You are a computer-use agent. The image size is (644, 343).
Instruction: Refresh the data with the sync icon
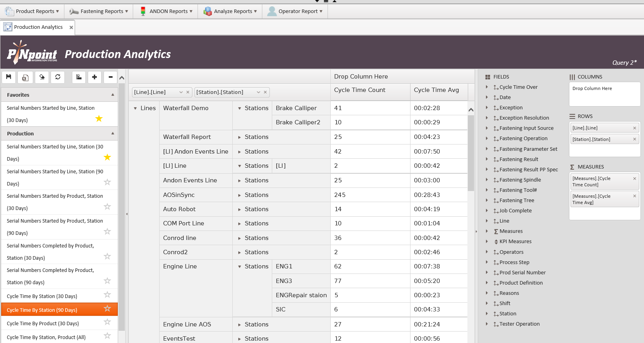(x=58, y=77)
